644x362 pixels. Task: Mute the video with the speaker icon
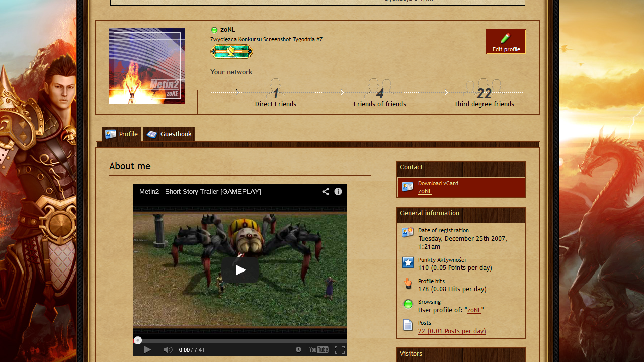(168, 350)
